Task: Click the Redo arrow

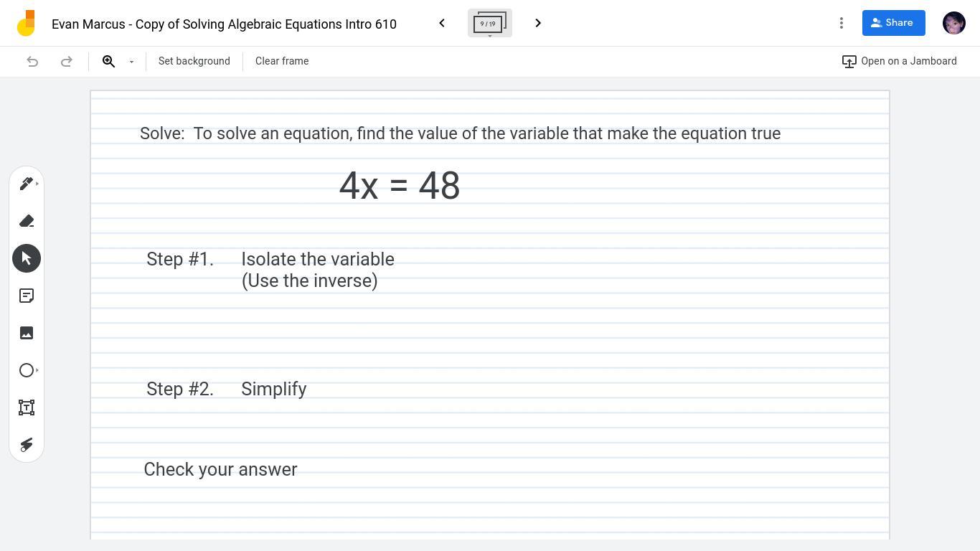Action: coord(67,61)
